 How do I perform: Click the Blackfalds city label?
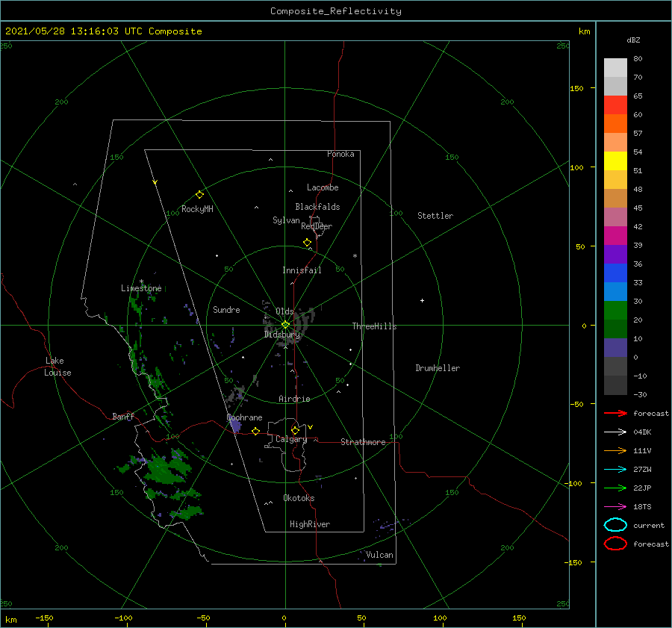[317, 207]
